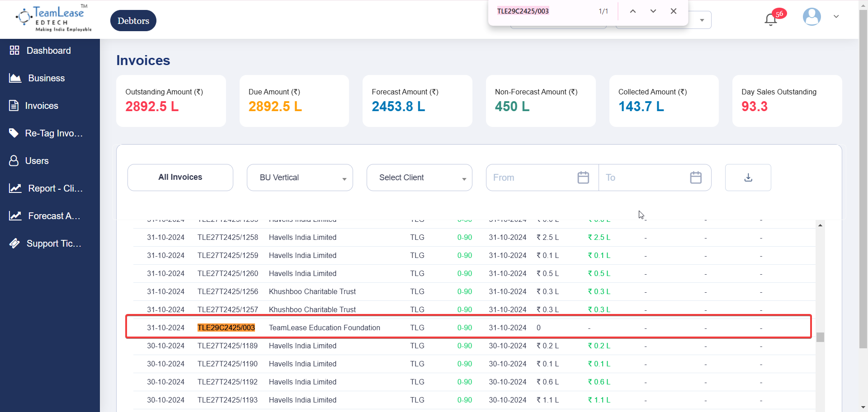
Task: Open the Users page in sidebar
Action: pyautogui.click(x=37, y=161)
